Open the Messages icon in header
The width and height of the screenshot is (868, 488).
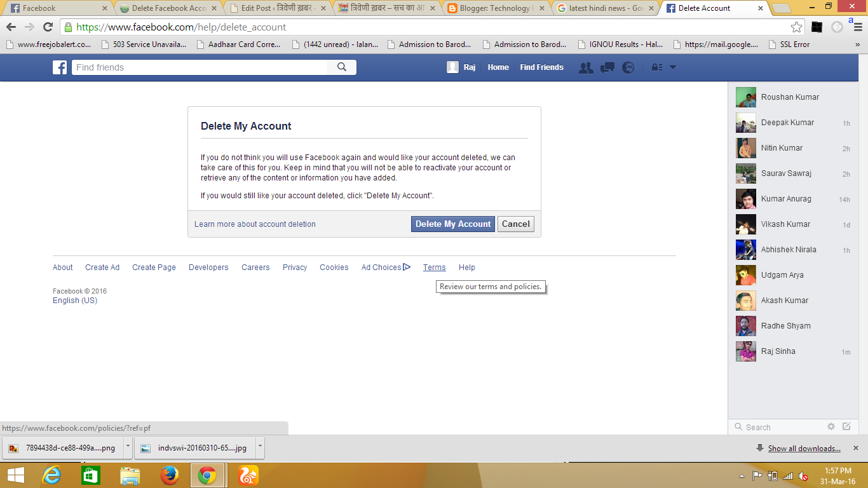click(607, 67)
